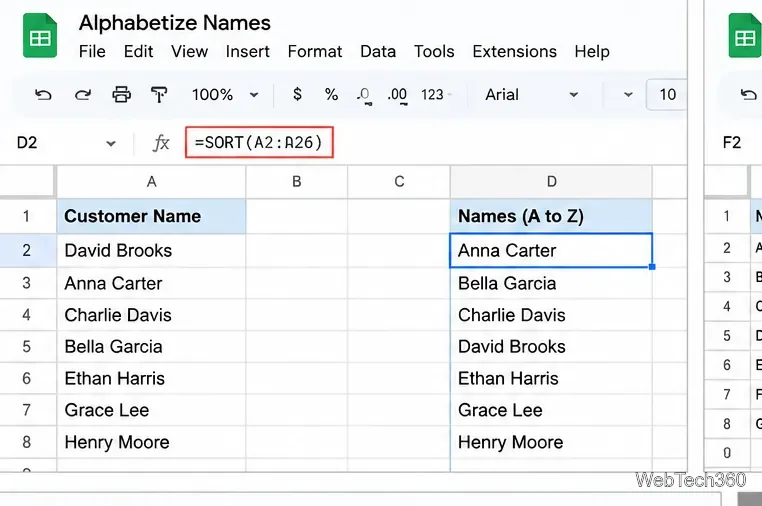762x506 pixels.
Task: Click Decrease decimal places icon
Action: (x=364, y=95)
